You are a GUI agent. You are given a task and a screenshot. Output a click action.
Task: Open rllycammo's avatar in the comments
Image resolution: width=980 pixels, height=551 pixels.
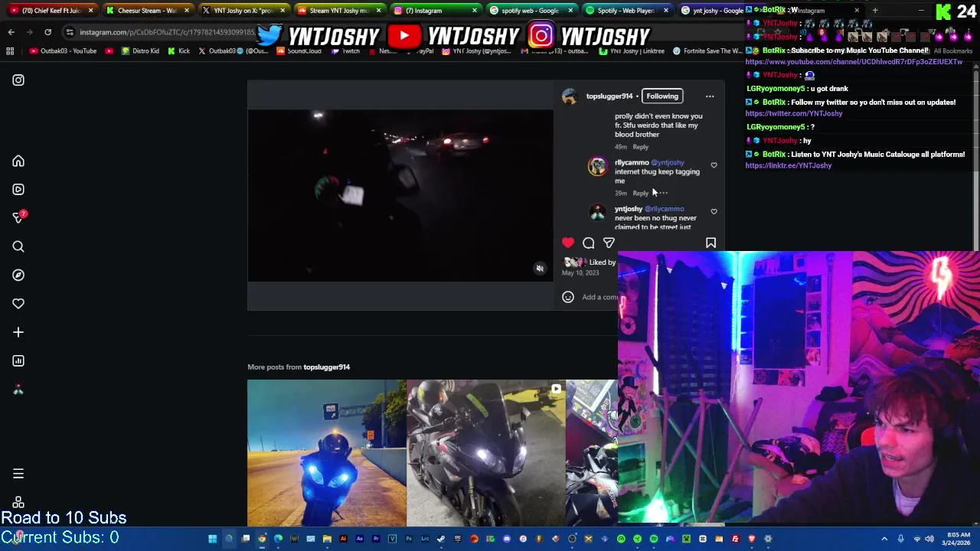[x=597, y=167]
